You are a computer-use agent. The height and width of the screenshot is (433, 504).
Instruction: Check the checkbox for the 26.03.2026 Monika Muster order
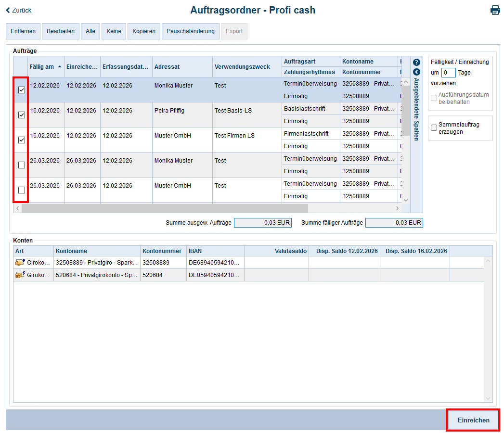[21, 165]
